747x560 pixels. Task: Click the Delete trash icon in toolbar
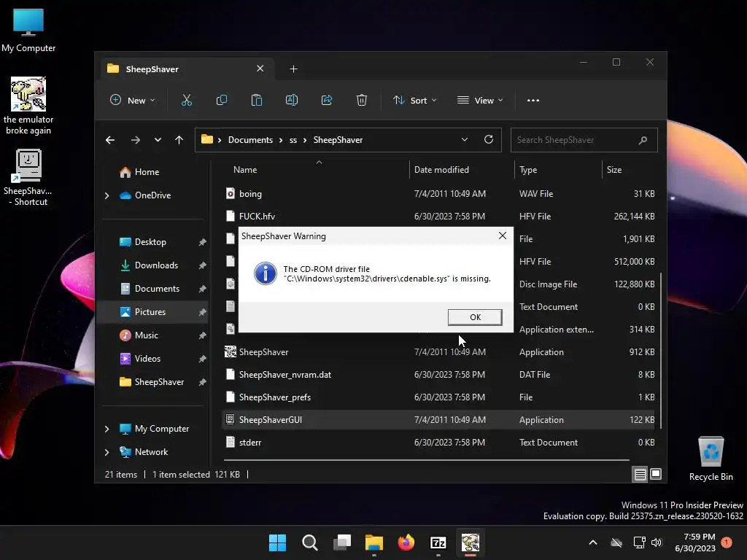[x=362, y=101]
